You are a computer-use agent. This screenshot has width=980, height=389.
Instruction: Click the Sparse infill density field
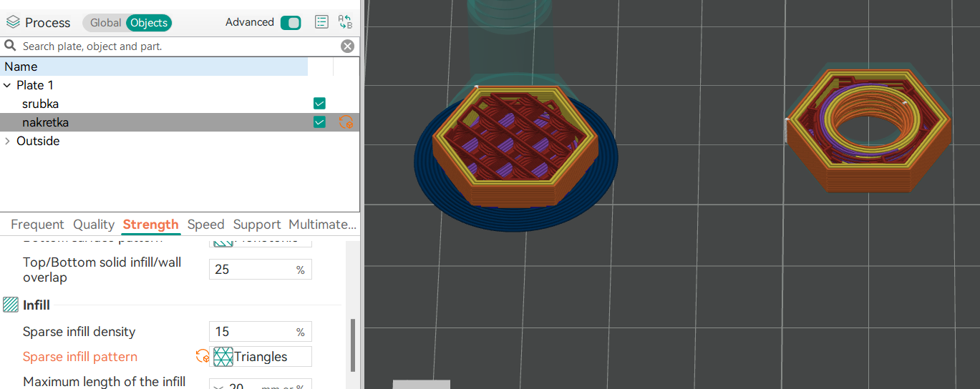click(251, 332)
